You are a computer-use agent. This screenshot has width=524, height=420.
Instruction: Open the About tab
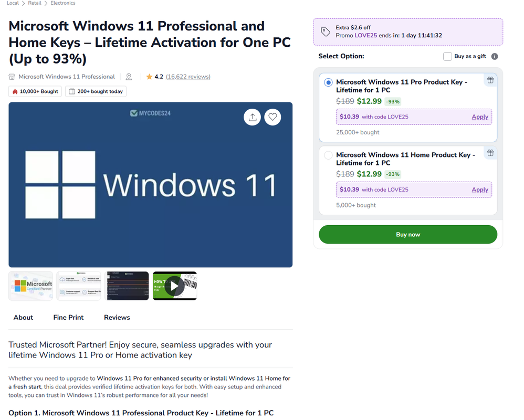pos(24,318)
